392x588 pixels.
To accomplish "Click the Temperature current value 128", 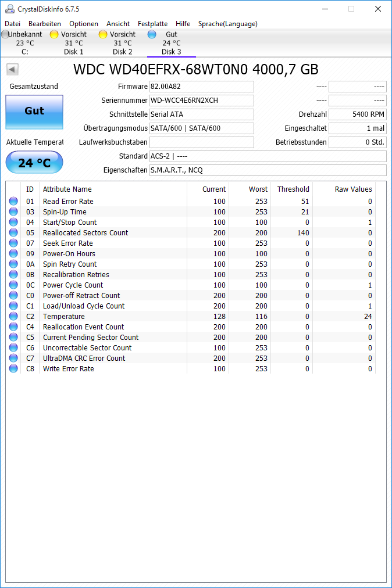I will coord(220,317).
